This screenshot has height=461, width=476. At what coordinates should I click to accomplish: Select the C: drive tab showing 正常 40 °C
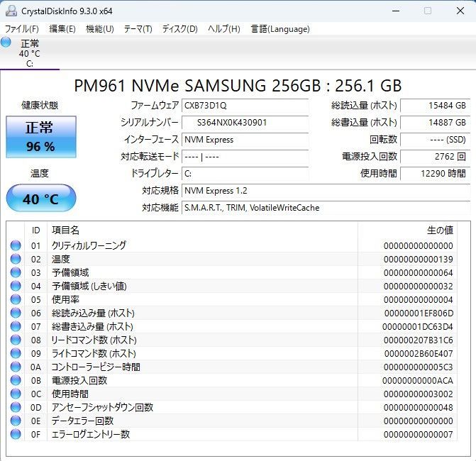(30, 53)
